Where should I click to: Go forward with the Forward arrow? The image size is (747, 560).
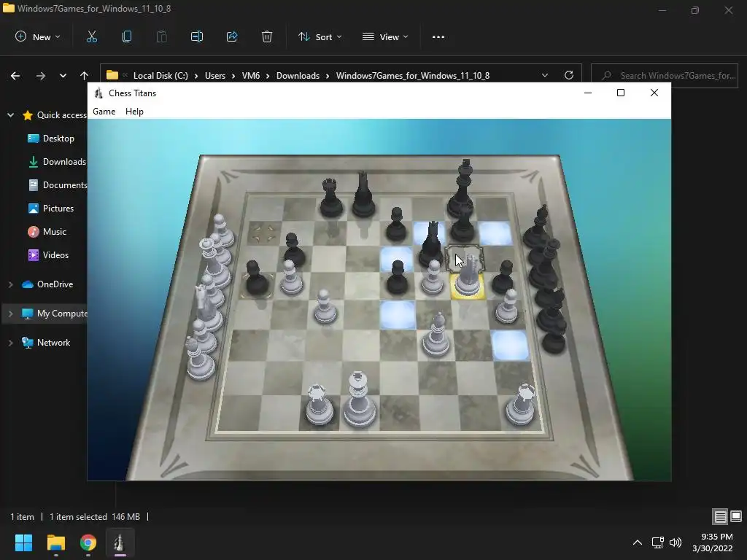(41, 76)
